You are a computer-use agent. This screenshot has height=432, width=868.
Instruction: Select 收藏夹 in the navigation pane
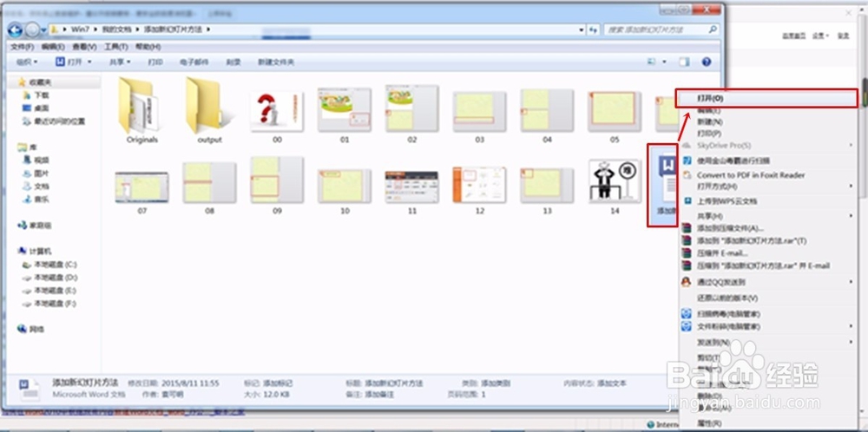tap(40, 82)
